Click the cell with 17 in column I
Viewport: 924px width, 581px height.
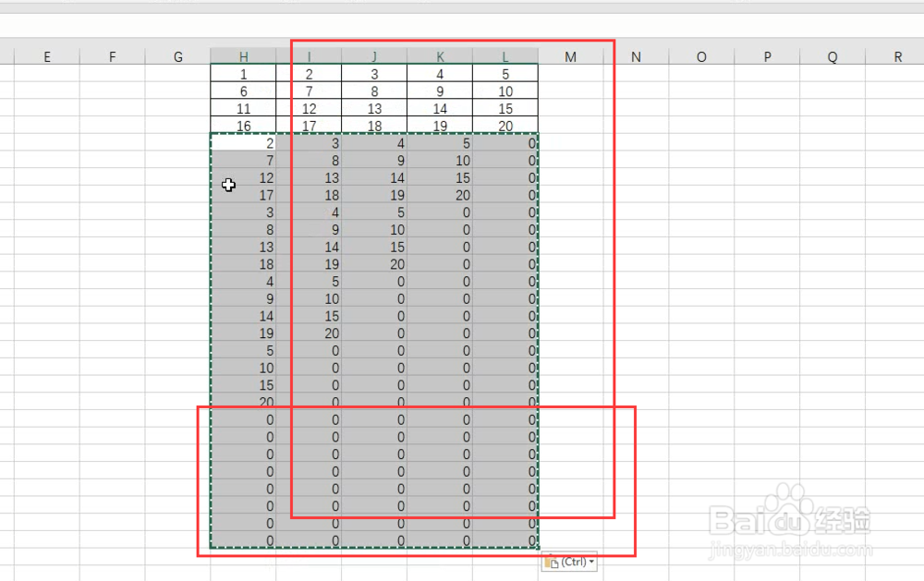pyautogui.click(x=309, y=126)
